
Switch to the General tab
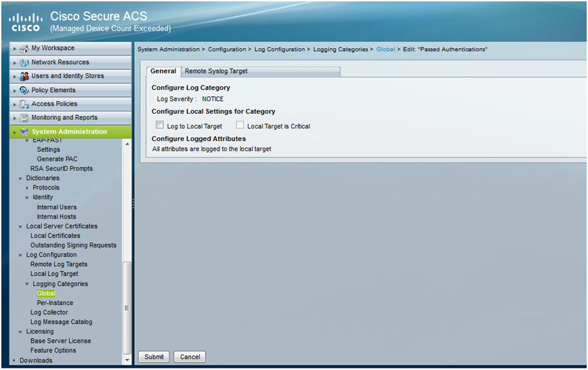163,71
